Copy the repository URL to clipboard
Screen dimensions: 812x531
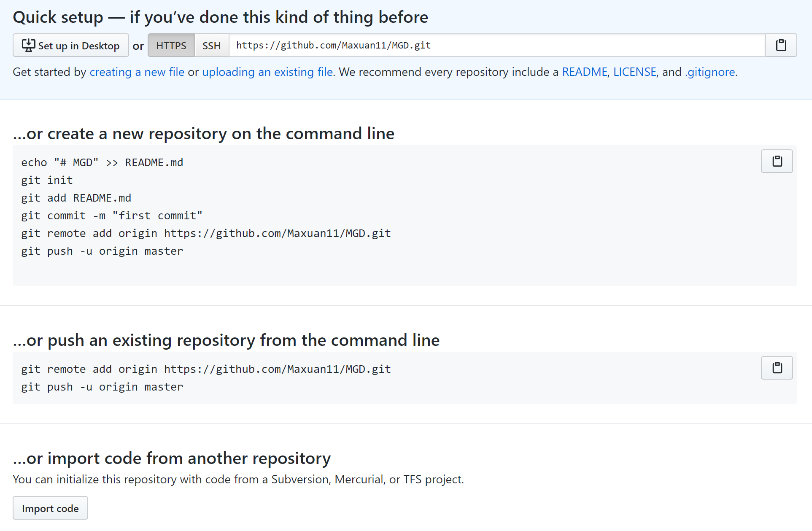[781, 45]
